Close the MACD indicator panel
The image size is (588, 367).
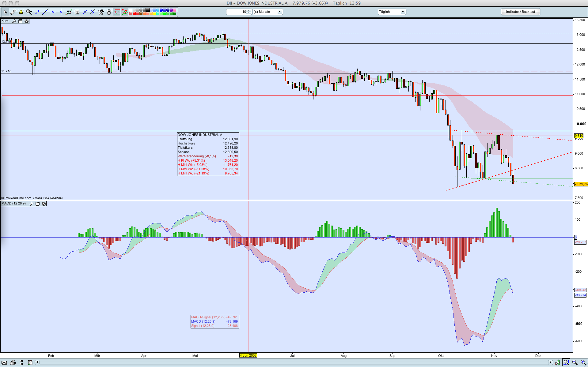pyautogui.click(x=44, y=204)
